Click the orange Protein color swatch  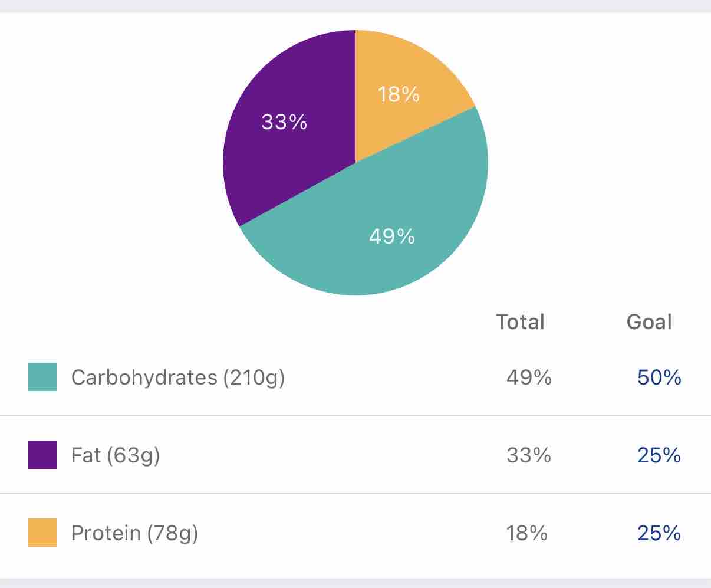(x=42, y=533)
